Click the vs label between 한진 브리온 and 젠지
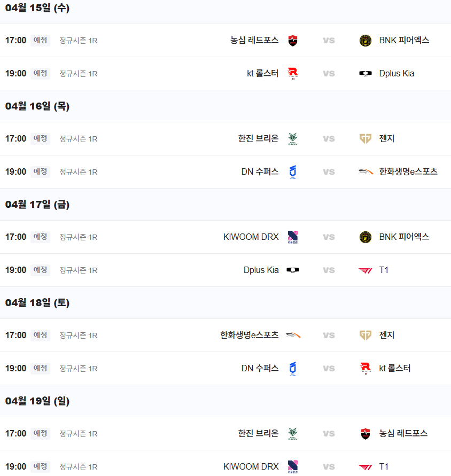 pos(329,139)
